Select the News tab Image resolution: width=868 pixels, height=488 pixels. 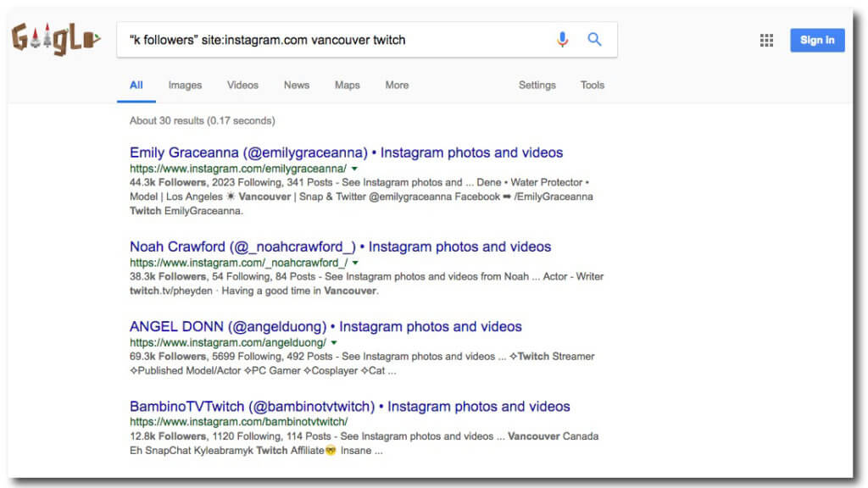[296, 85]
